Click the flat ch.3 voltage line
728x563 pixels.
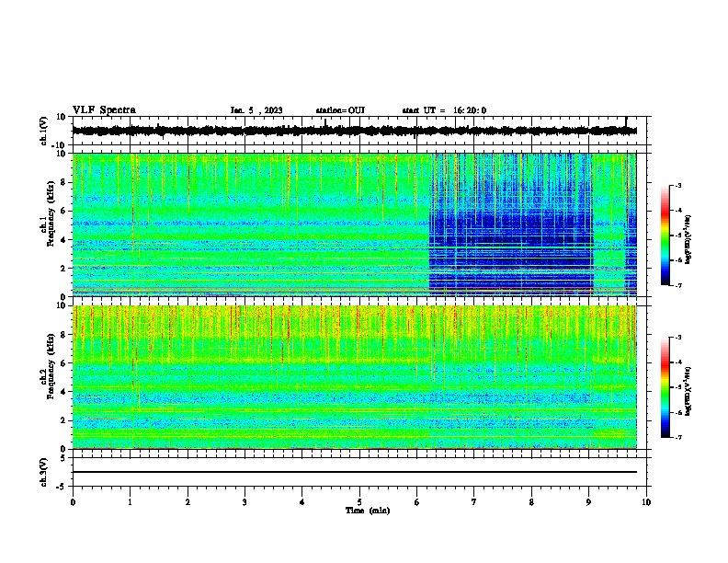pyautogui.click(x=354, y=472)
